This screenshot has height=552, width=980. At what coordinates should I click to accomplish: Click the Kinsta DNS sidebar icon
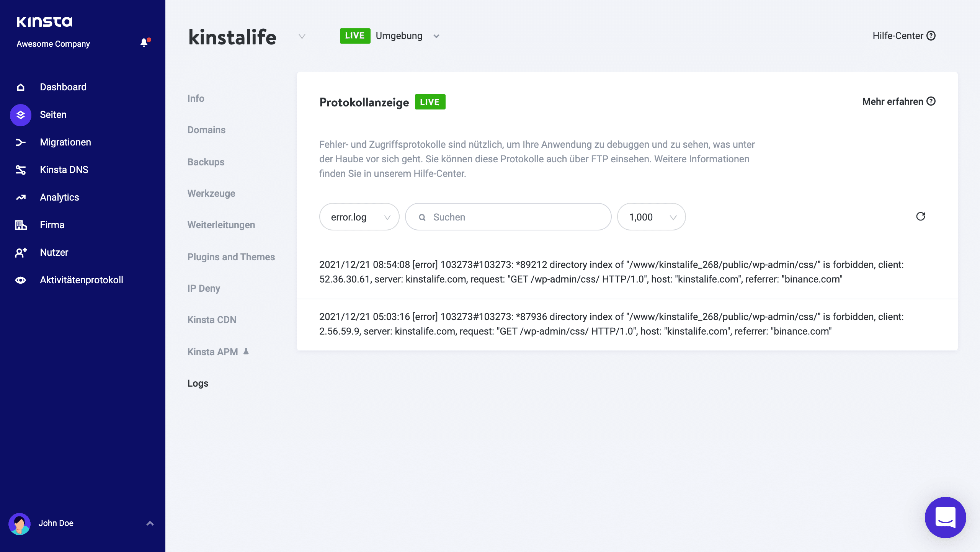tap(20, 170)
